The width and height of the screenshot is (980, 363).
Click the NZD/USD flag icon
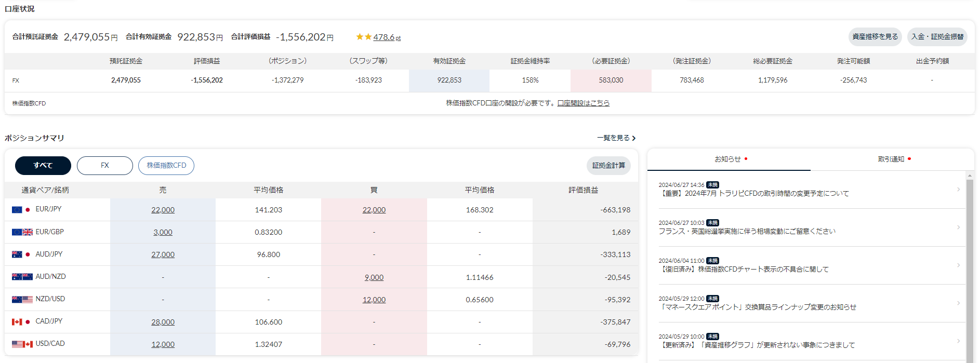pos(22,299)
